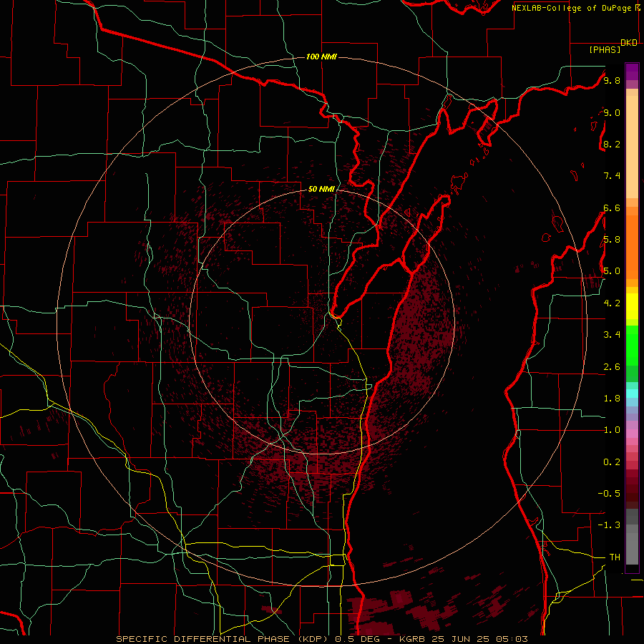Click the SPECIFIC DIFFERENTIAL PHASE (KDP) caption
Viewport: 644px width, 644px height.
click(223, 639)
